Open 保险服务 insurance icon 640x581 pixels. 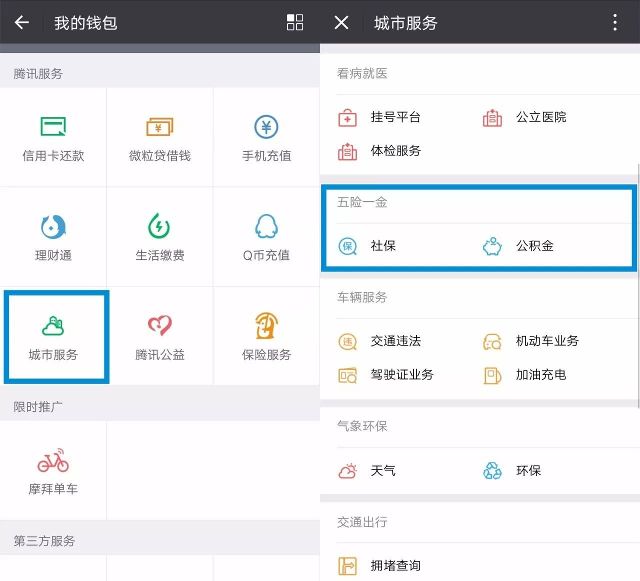point(266,325)
